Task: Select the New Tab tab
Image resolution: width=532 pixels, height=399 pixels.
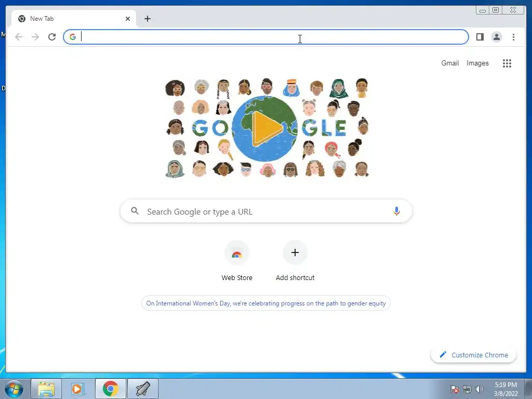Action: click(74, 19)
